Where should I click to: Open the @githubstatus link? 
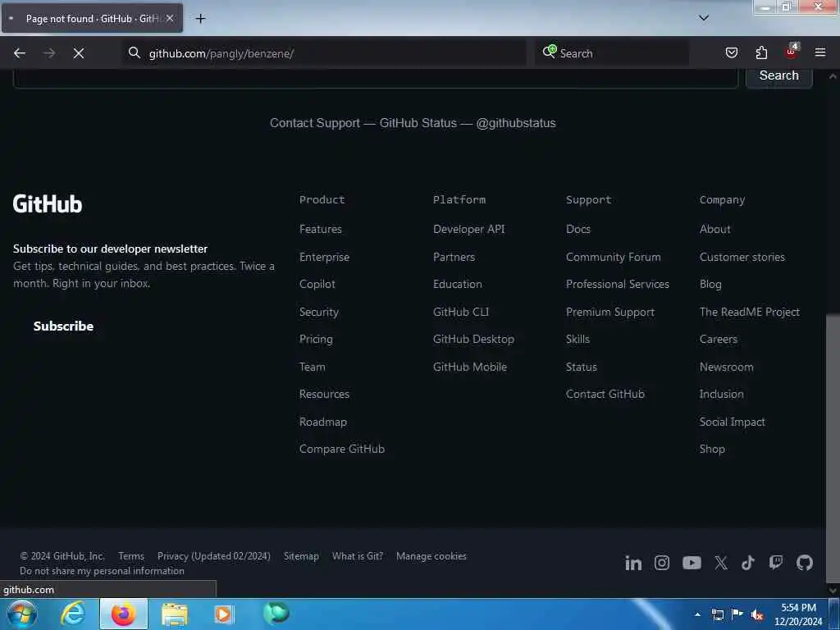[x=516, y=123]
